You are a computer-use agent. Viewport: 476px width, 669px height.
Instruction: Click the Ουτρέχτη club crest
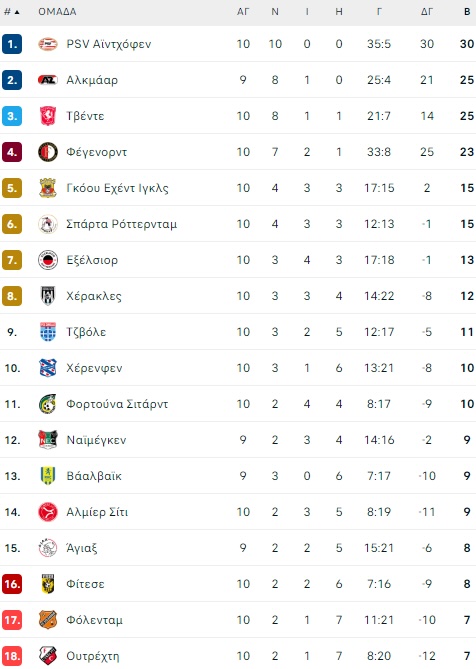[48, 656]
